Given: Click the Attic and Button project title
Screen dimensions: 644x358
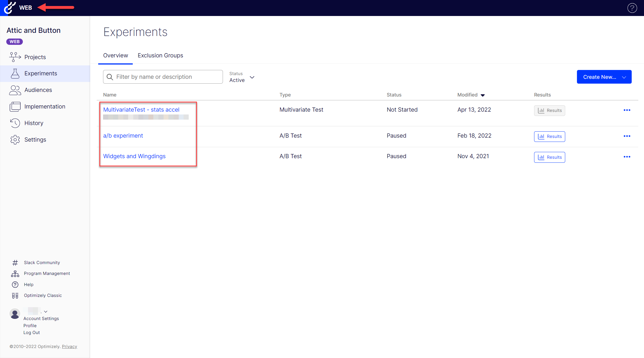Looking at the screenshot, I should (x=33, y=30).
